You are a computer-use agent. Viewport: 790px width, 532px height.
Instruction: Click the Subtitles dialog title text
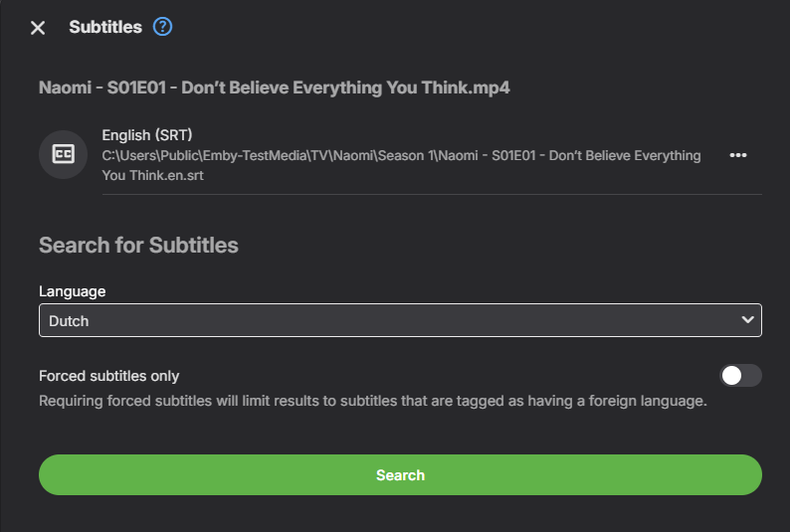pos(105,27)
